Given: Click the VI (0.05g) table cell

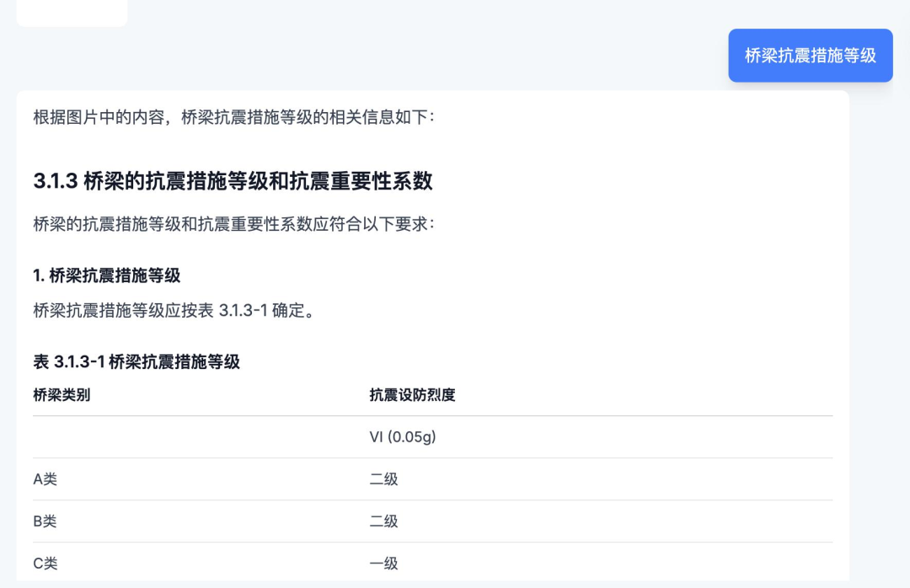Looking at the screenshot, I should 402,437.
